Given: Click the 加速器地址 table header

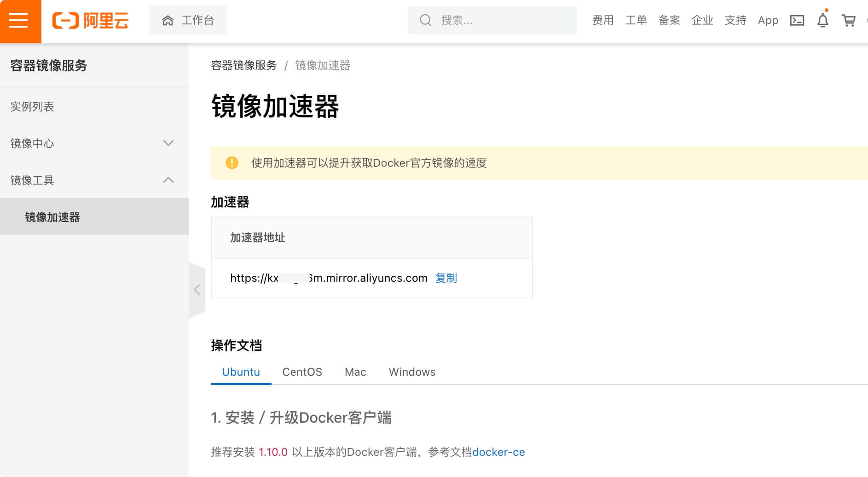Looking at the screenshot, I should 372,238.
